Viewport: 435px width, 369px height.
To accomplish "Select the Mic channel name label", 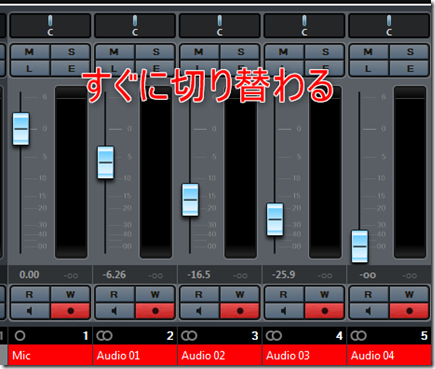I will pyautogui.click(x=50, y=355).
